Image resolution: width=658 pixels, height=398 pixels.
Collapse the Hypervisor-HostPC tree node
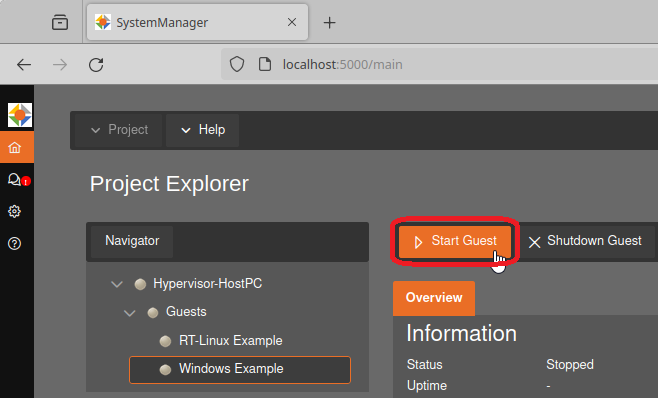(117, 284)
